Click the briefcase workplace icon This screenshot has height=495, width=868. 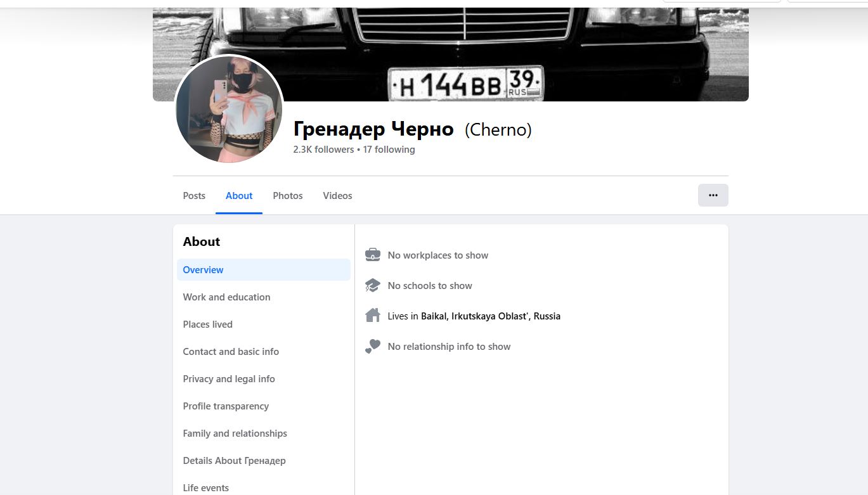[373, 255]
